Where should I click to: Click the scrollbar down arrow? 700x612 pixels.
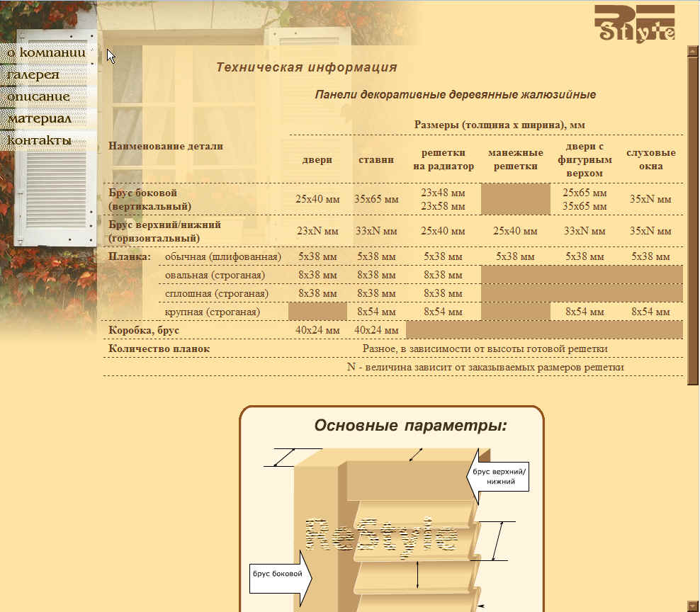pyautogui.click(x=693, y=604)
